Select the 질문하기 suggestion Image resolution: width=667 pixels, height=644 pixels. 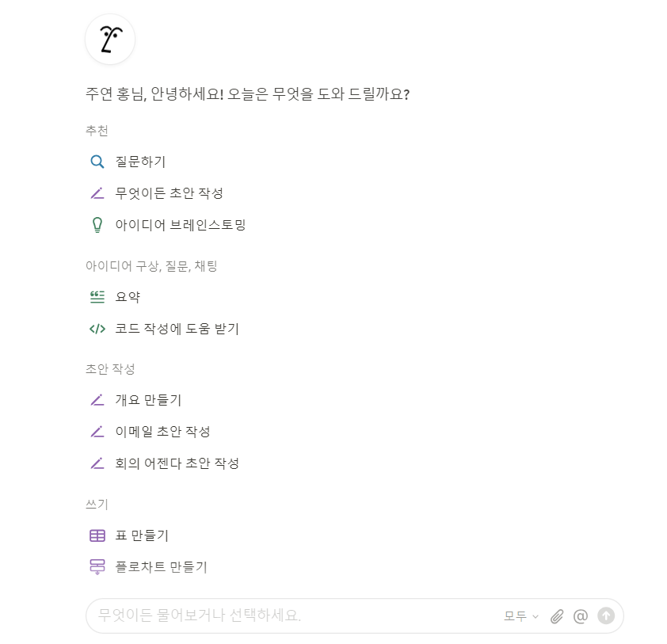coord(140,161)
